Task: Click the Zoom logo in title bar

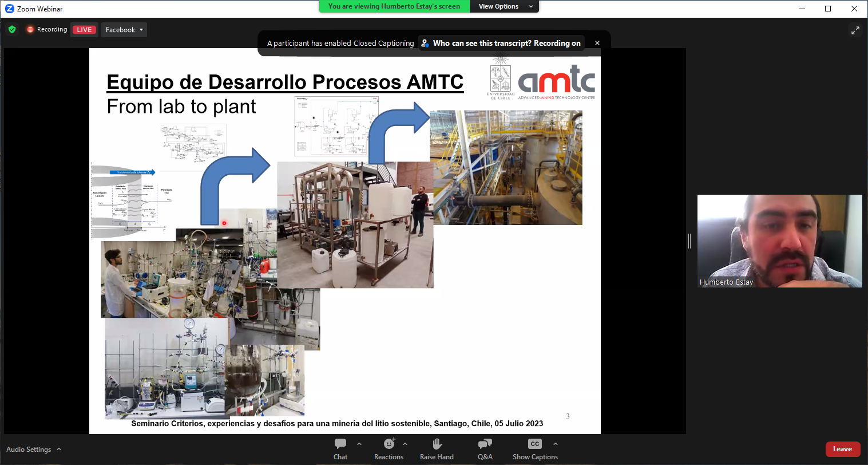Action: [9, 9]
